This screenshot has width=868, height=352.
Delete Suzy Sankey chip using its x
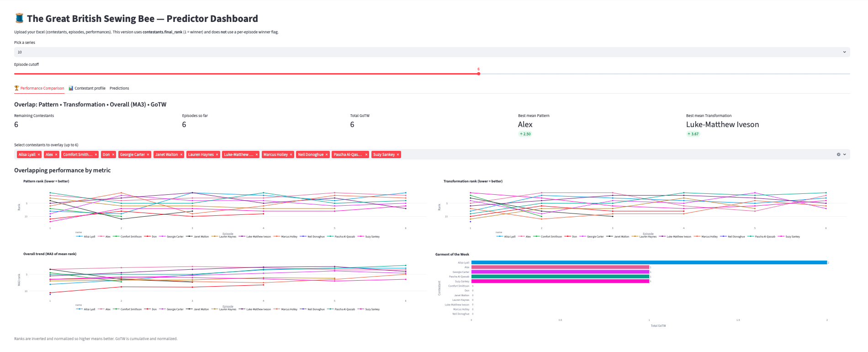click(398, 155)
